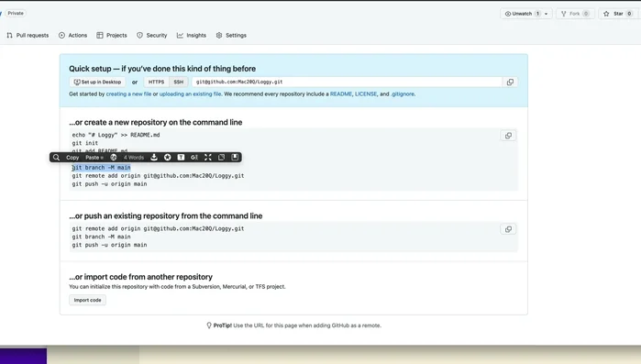The height and width of the screenshot is (364, 641).
Task: Copy the new-repository commands block
Action: point(508,136)
